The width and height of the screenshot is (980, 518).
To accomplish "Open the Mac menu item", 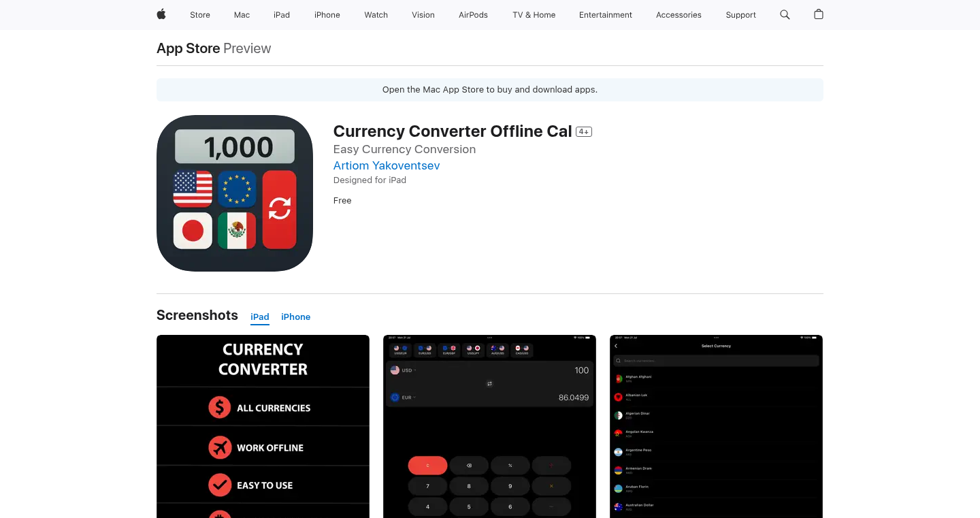I will tap(242, 15).
